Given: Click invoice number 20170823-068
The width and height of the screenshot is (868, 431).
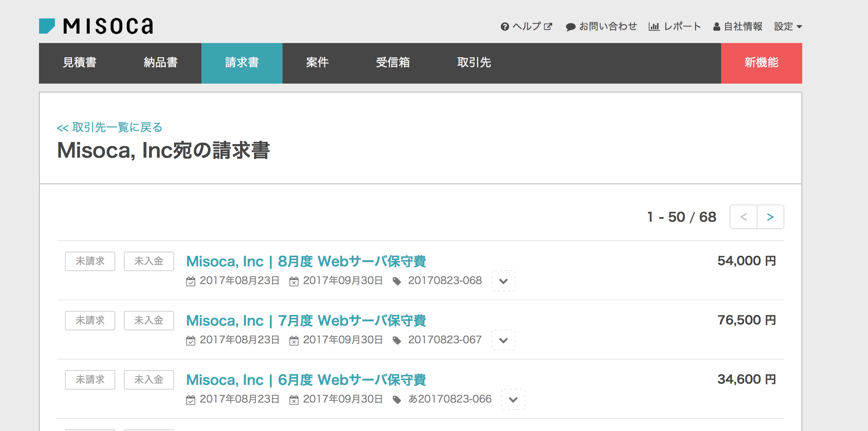Looking at the screenshot, I should 445,280.
